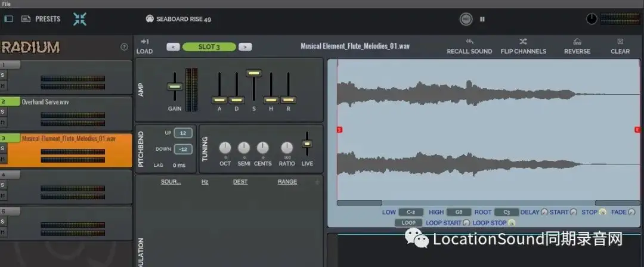Click the MIDI device icon by Seaboard Rise 49
The width and height of the screenshot is (644, 267).
point(150,19)
